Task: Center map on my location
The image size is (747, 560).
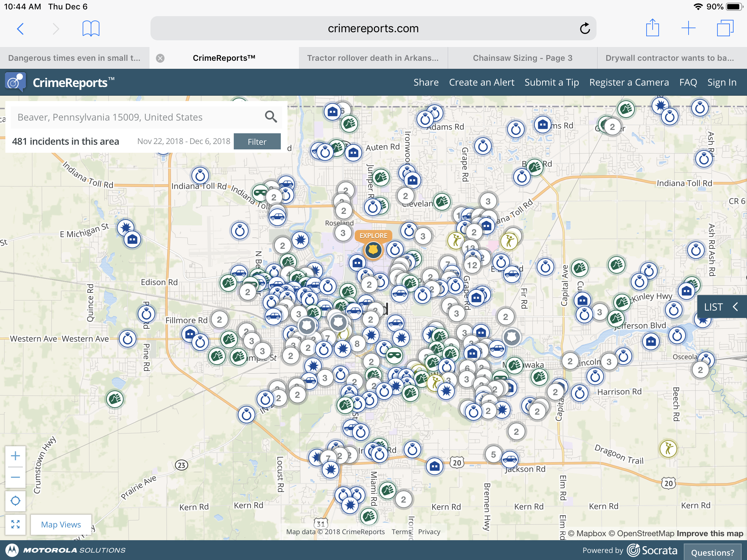Action: (x=15, y=501)
